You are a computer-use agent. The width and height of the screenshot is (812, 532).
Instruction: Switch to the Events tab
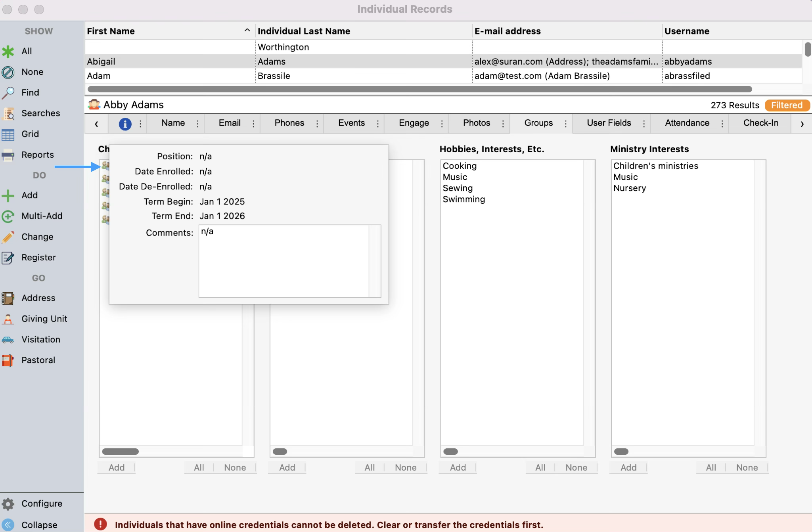pos(351,123)
